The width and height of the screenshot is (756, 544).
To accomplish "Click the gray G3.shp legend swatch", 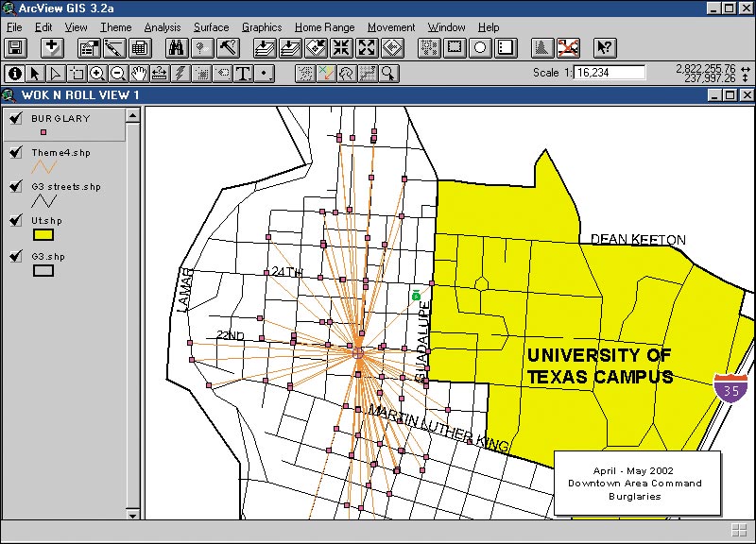I will pyautogui.click(x=43, y=271).
